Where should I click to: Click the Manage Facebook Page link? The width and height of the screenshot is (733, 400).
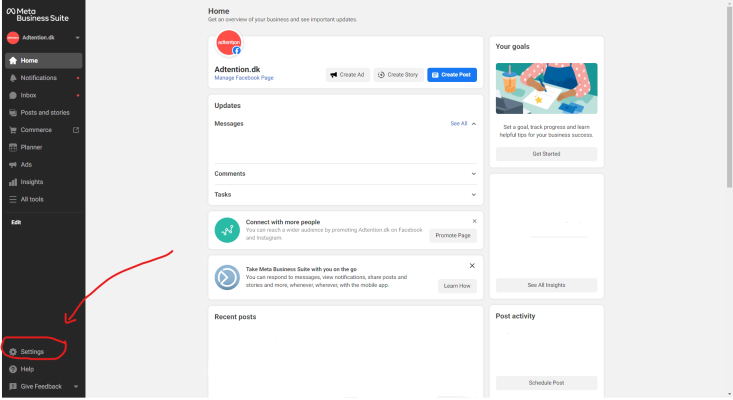244,77
